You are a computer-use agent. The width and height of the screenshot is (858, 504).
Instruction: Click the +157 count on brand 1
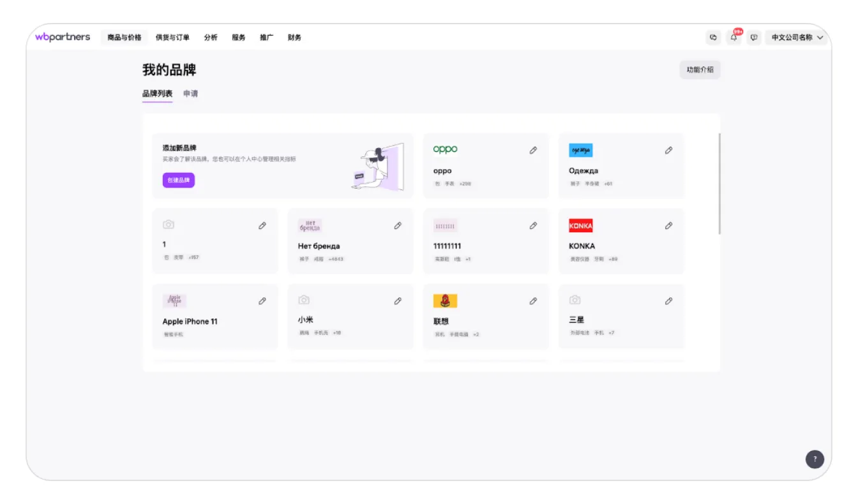point(193,258)
